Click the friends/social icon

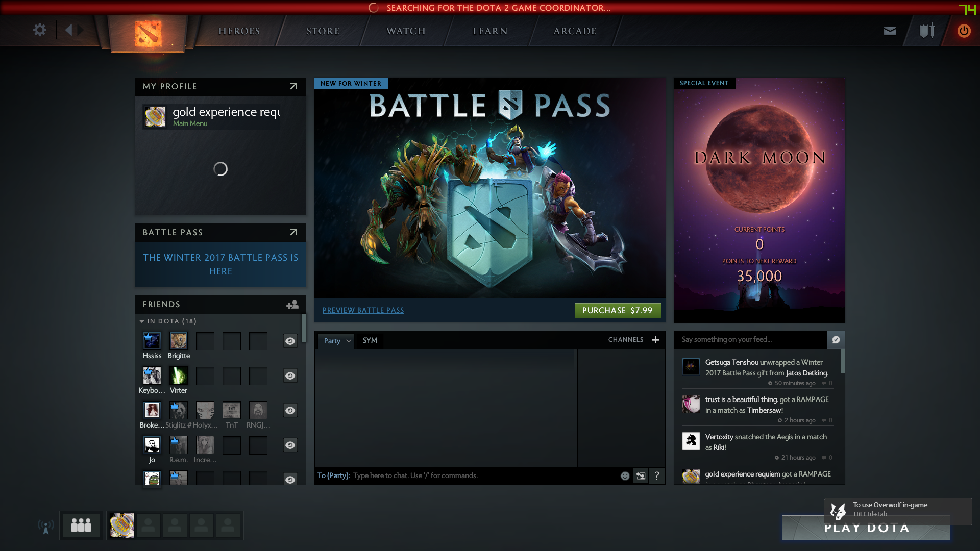click(x=81, y=525)
